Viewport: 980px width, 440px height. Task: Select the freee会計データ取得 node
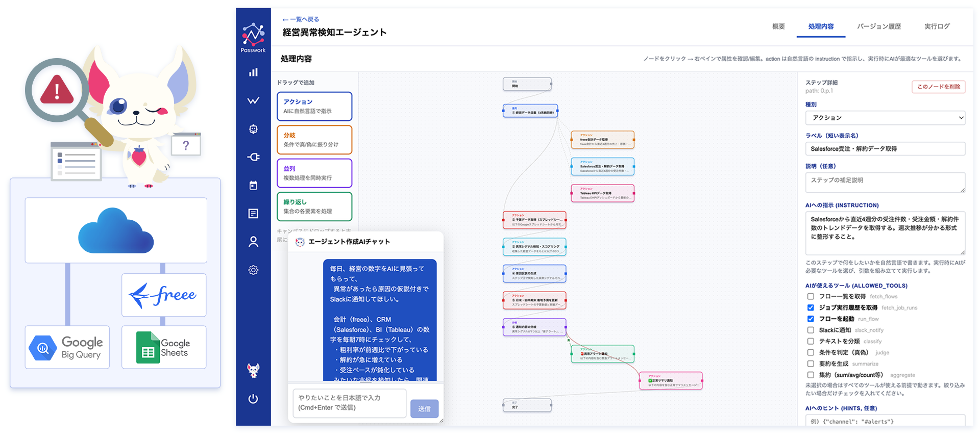click(603, 140)
